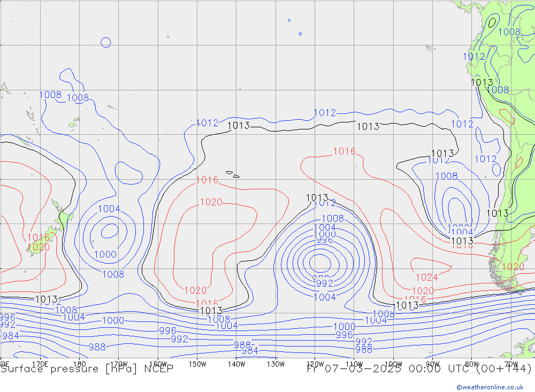
Task: Click the 100W longitude label
Action: point(393,364)
